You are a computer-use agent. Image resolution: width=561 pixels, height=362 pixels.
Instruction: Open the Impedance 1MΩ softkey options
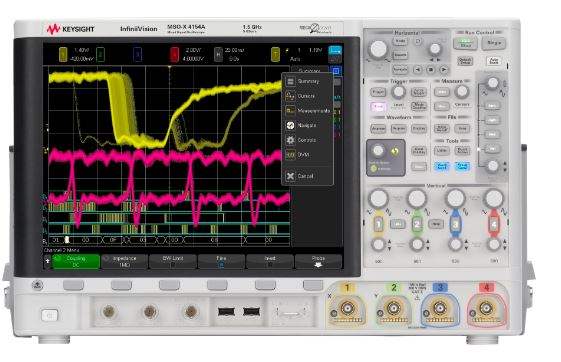[124, 261]
